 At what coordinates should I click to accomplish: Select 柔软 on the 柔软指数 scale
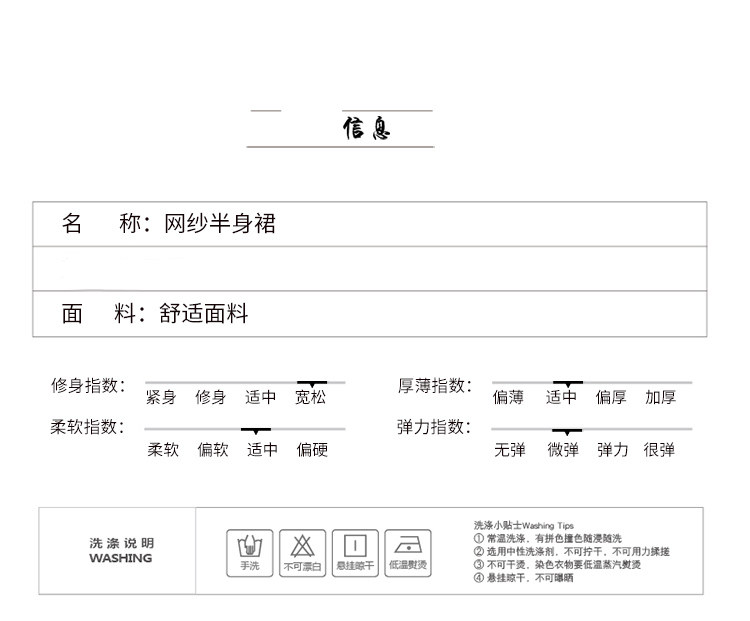[x=163, y=450]
